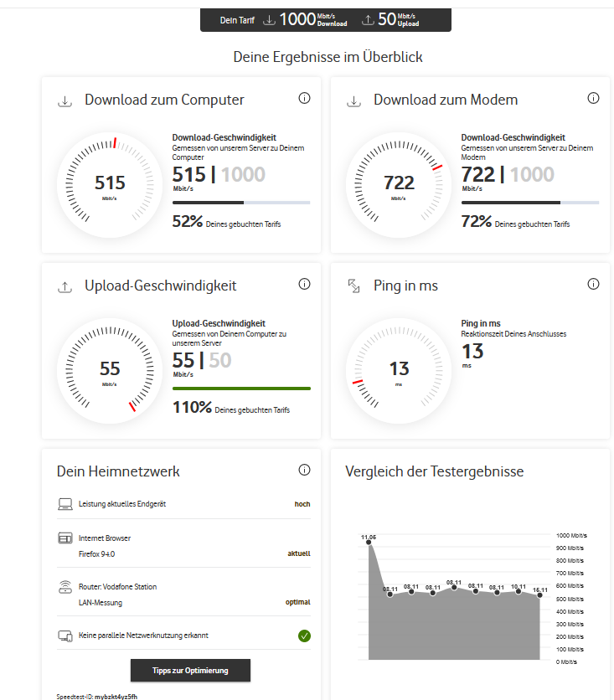Click the 15.11 data point in chart
The image size is (614, 700).
point(540,595)
